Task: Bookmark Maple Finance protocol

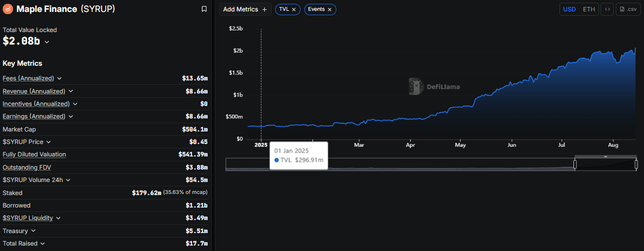Action: 204,9
